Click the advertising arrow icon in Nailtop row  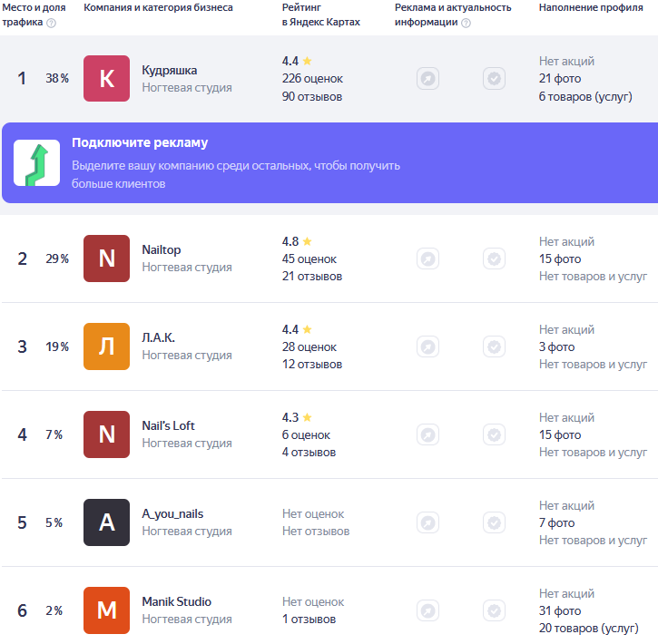pyautogui.click(x=428, y=259)
